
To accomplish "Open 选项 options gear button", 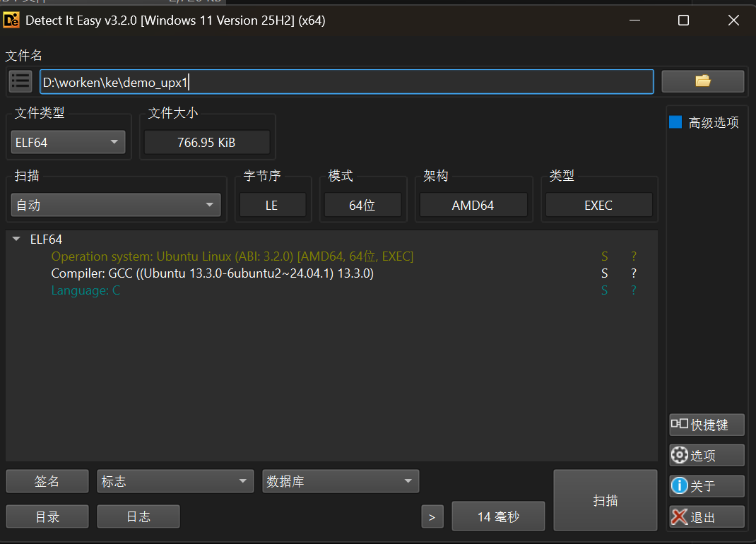I will pyautogui.click(x=707, y=455).
